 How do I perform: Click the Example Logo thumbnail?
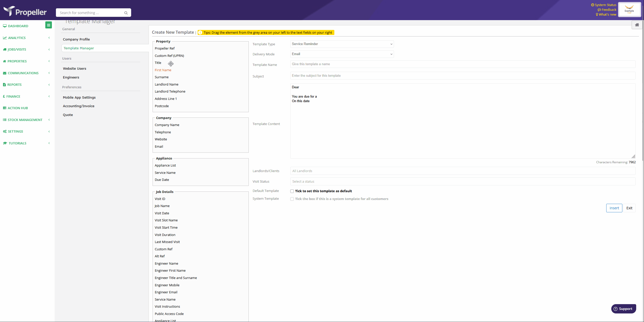click(629, 10)
